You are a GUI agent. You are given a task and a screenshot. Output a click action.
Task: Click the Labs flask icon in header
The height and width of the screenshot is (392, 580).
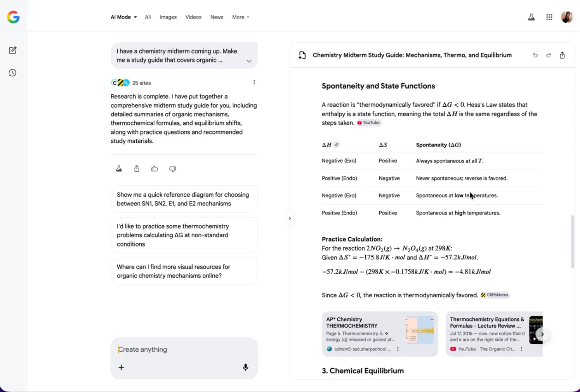click(531, 17)
